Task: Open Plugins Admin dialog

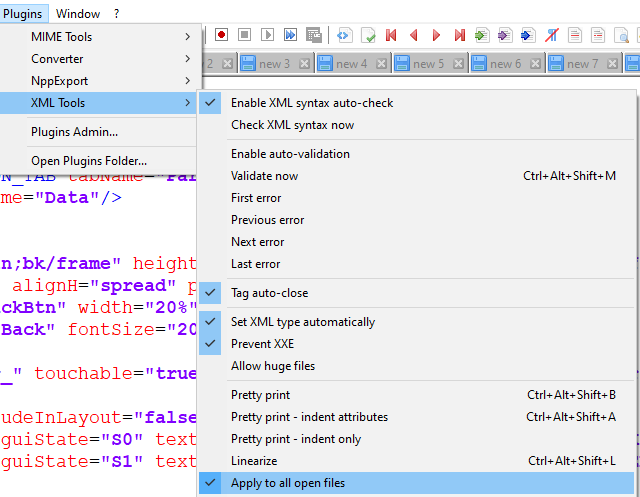Action: pos(74,132)
